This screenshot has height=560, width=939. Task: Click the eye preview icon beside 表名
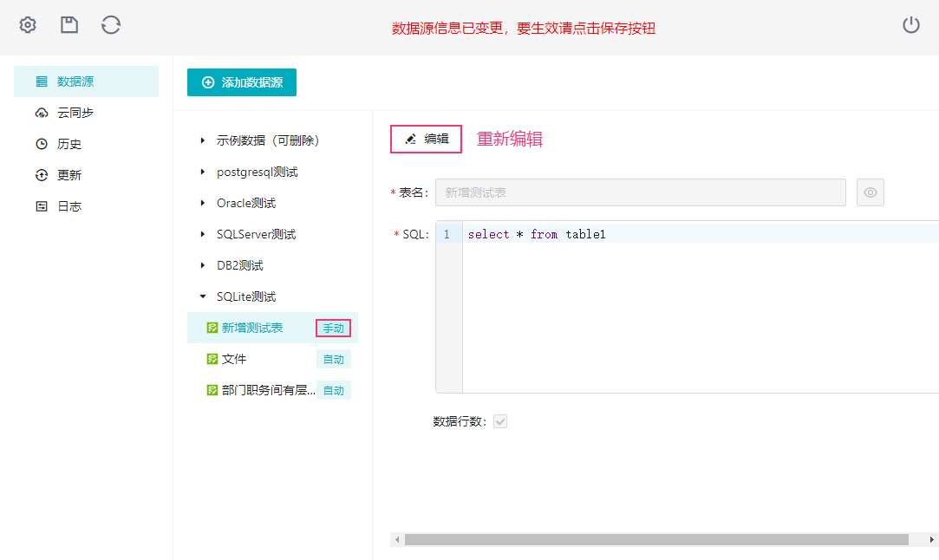click(x=871, y=192)
